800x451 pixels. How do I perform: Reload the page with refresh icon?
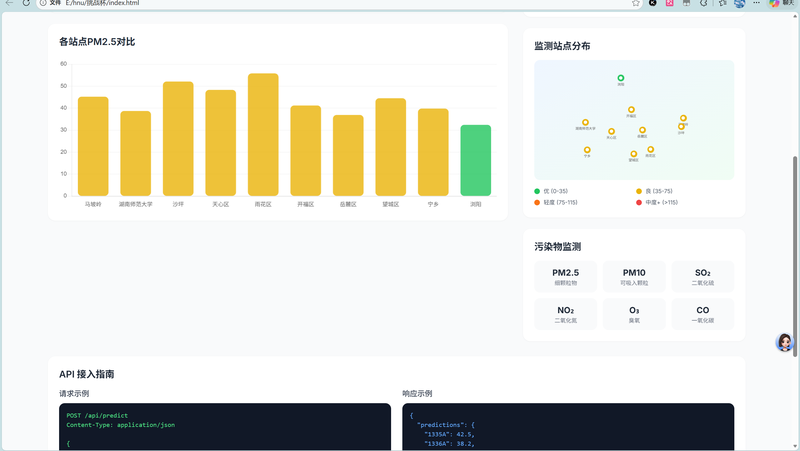27,4
